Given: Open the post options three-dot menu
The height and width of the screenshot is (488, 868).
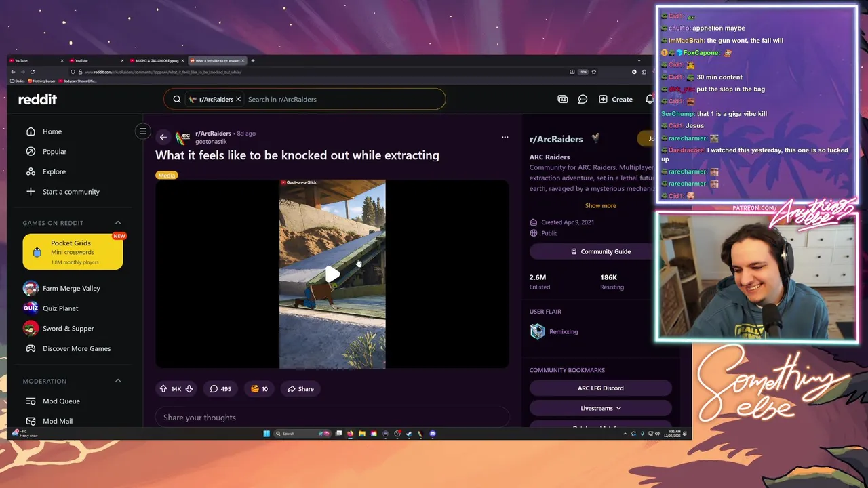Looking at the screenshot, I should pos(505,137).
